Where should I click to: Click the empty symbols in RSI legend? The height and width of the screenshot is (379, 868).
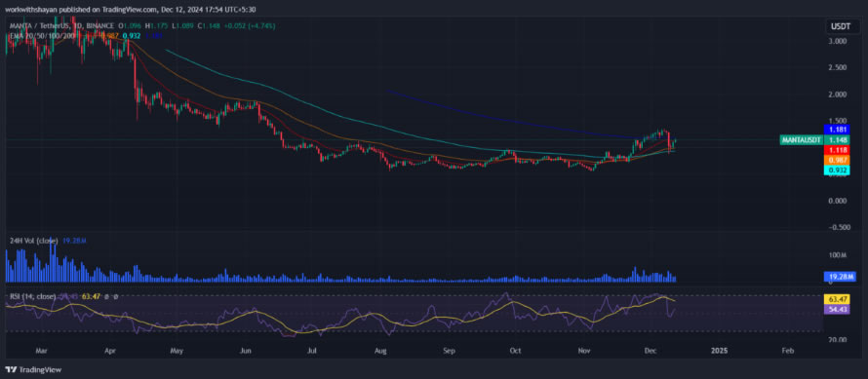(x=112, y=297)
